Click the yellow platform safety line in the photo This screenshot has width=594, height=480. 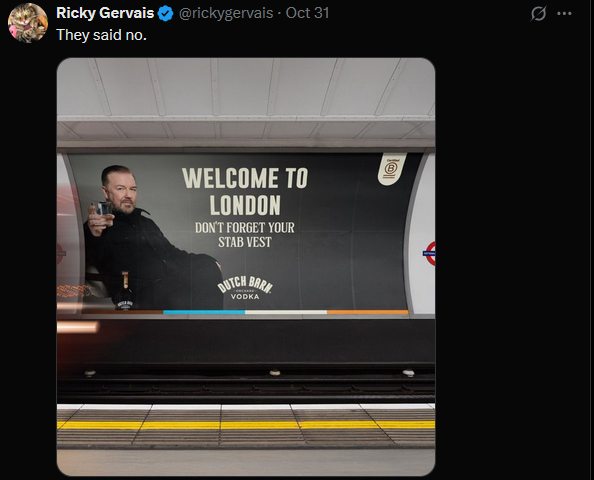click(246, 425)
